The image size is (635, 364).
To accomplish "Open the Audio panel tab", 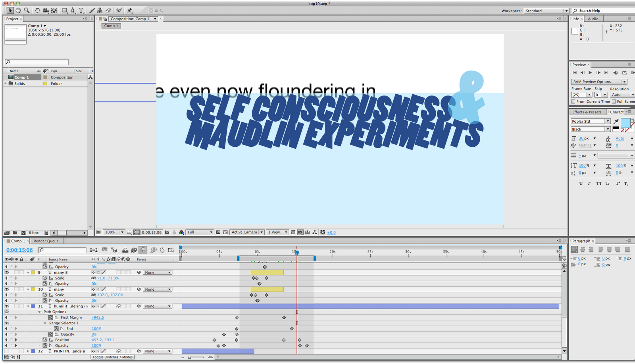I will pos(593,19).
